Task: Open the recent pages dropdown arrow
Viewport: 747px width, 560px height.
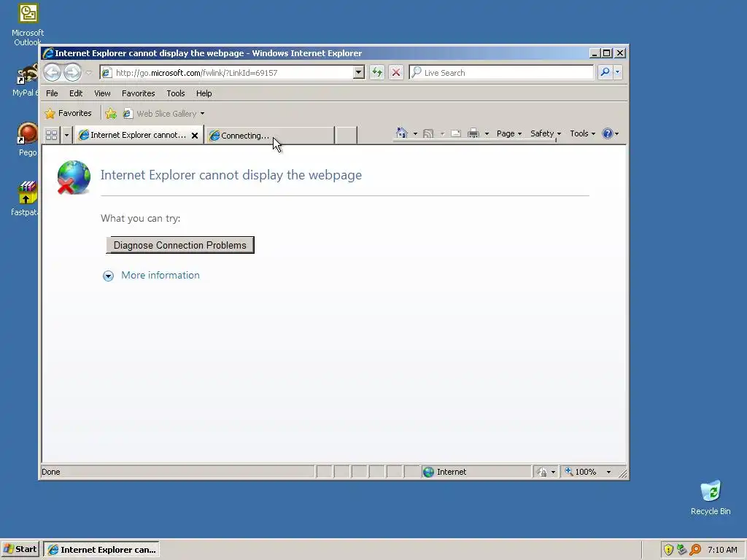Action: point(88,72)
